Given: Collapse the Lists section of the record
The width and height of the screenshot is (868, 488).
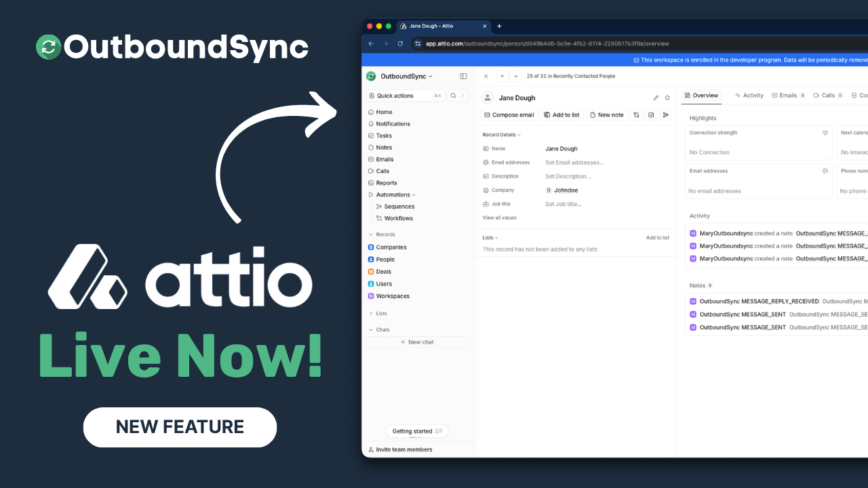Looking at the screenshot, I should click(490, 238).
